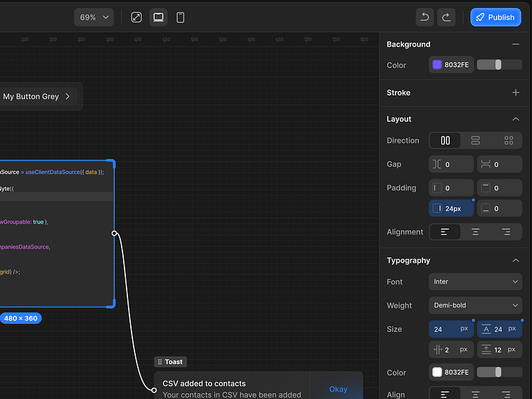532x399 pixels.
Task: Set layout direction to vertical stack
Action: click(x=475, y=140)
